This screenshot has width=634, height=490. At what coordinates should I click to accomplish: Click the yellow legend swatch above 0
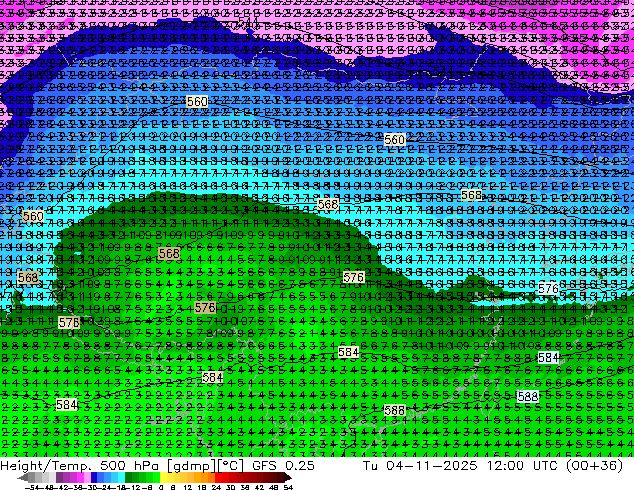pyautogui.click(x=163, y=478)
